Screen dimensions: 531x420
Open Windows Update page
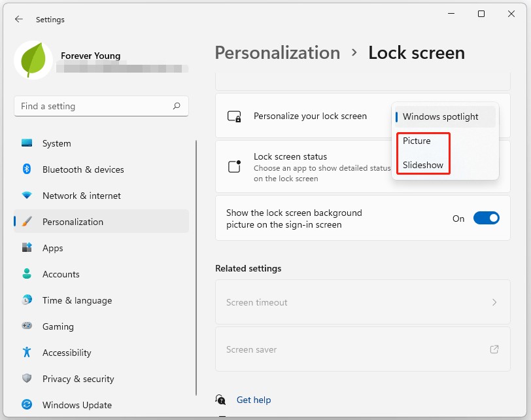pos(101,405)
